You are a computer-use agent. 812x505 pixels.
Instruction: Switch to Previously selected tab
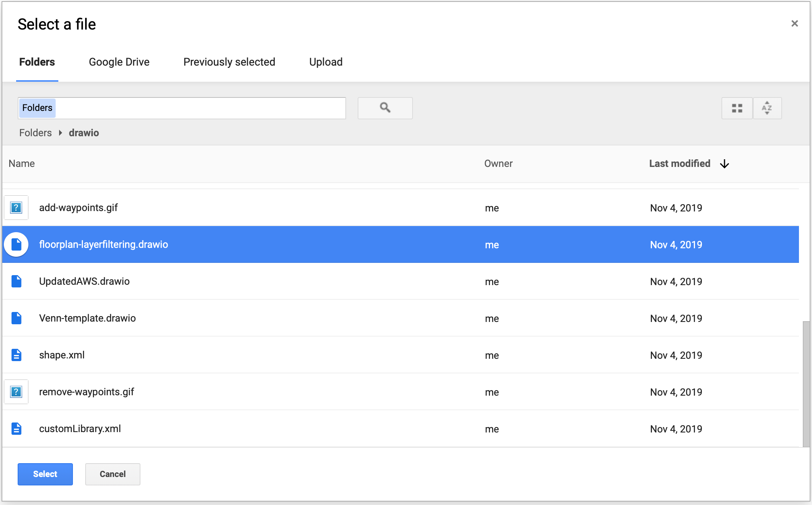[229, 62]
